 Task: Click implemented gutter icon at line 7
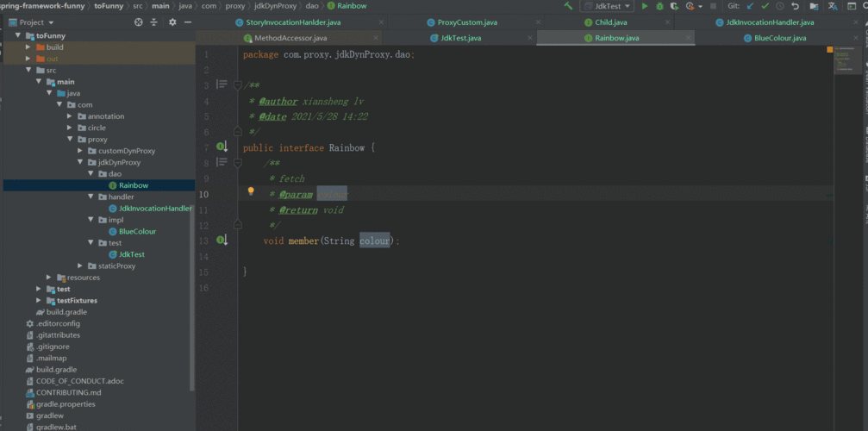(x=222, y=147)
